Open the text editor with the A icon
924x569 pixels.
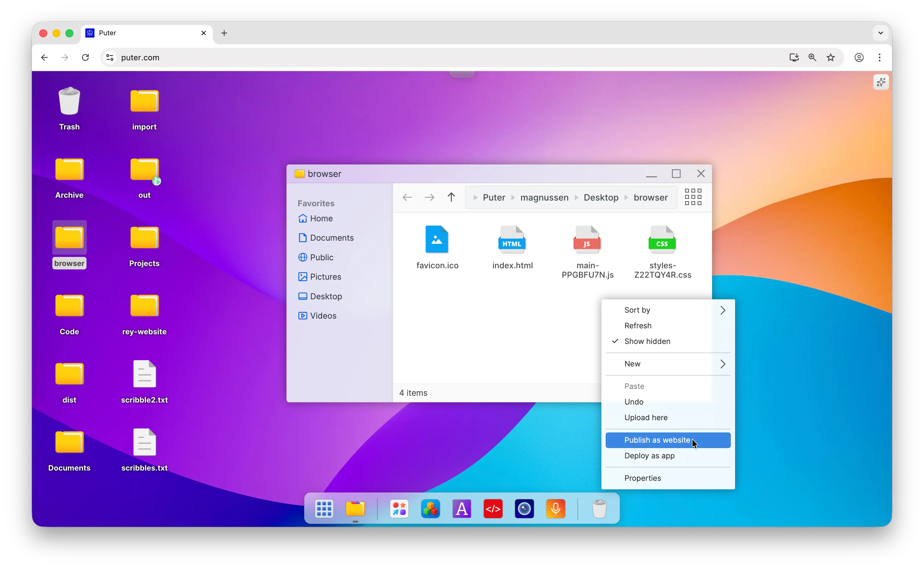[462, 508]
